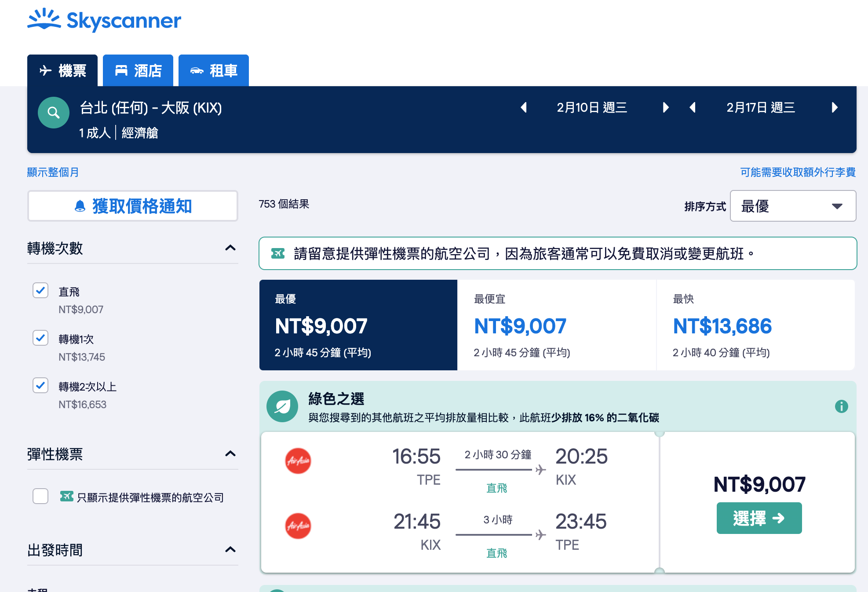Screen dimensions: 868x592
Task: Select the 最快 fastest sorting tab
Action: 755,325
